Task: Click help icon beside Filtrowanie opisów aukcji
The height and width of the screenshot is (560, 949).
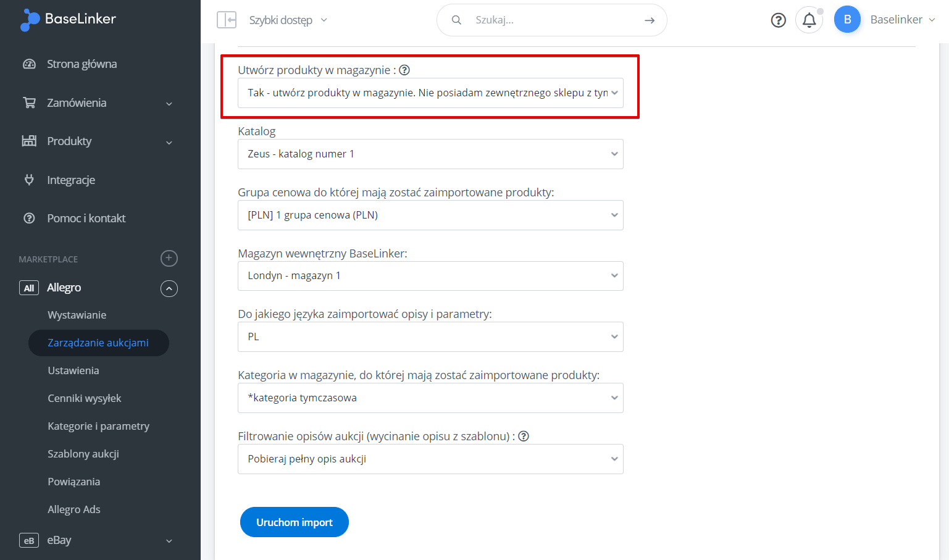Action: pyautogui.click(x=524, y=436)
